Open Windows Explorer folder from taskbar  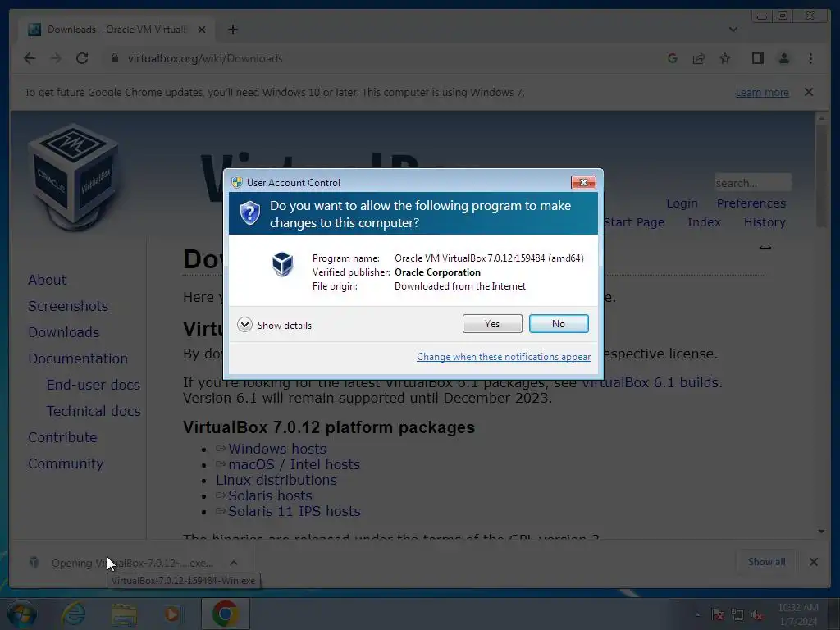pyautogui.click(x=124, y=614)
